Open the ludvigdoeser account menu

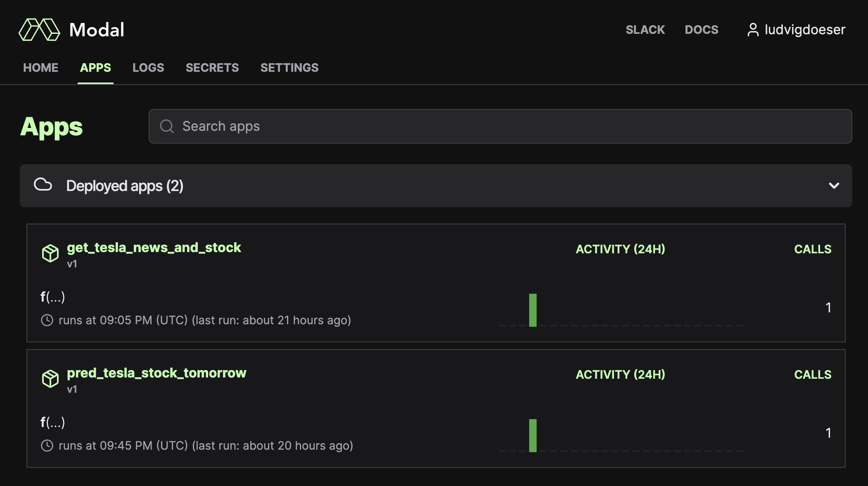(x=804, y=30)
